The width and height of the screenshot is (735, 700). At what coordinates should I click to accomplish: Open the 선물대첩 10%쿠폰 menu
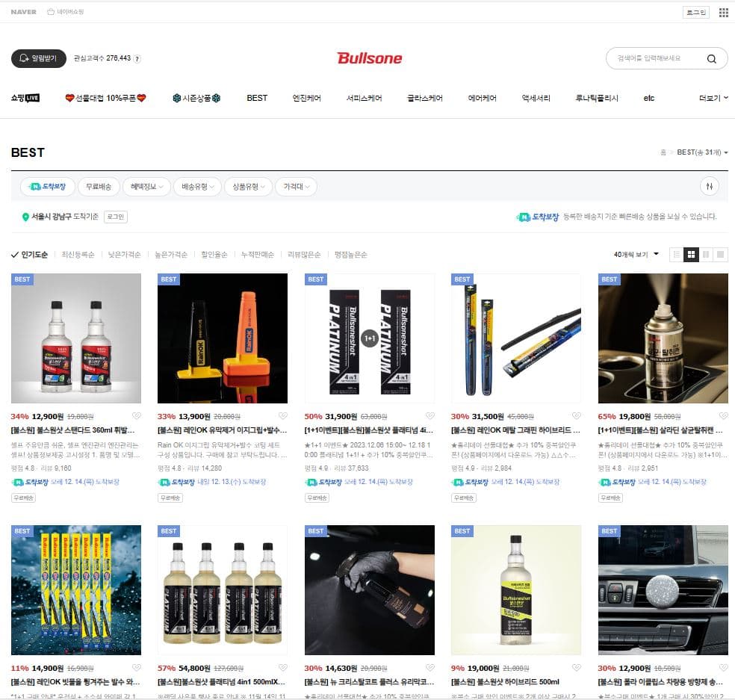coord(105,98)
